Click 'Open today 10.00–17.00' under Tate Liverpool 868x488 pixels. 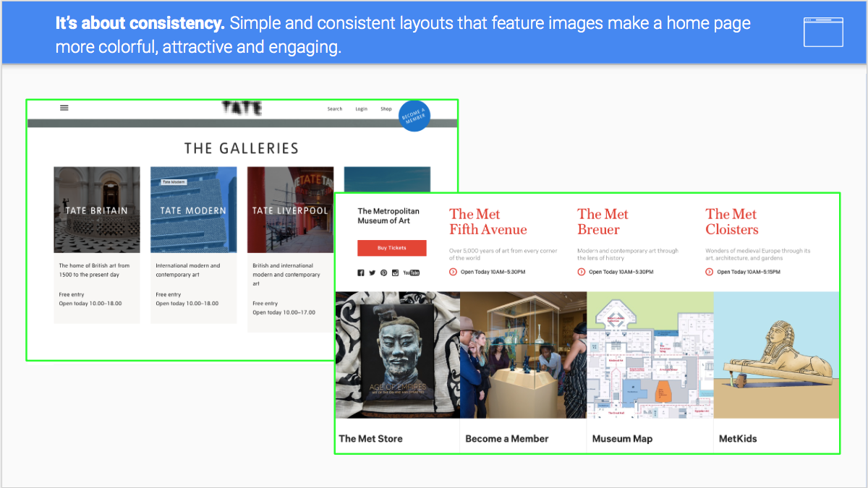284,313
